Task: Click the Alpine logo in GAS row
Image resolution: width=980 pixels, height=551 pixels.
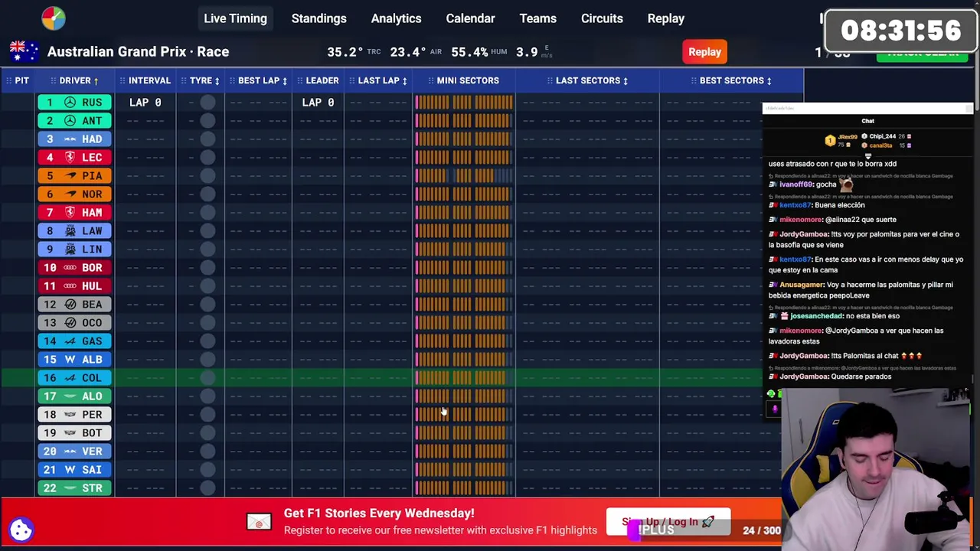Action: point(70,341)
